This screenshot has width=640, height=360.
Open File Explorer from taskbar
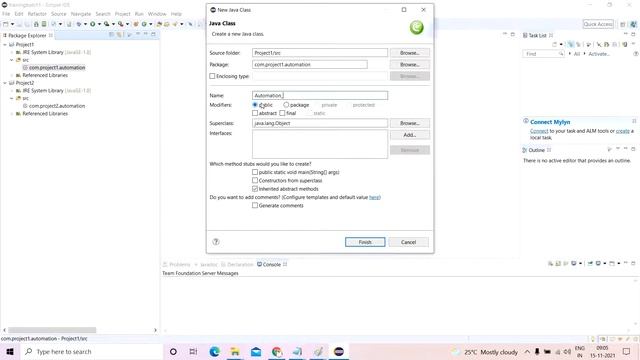pos(235,351)
